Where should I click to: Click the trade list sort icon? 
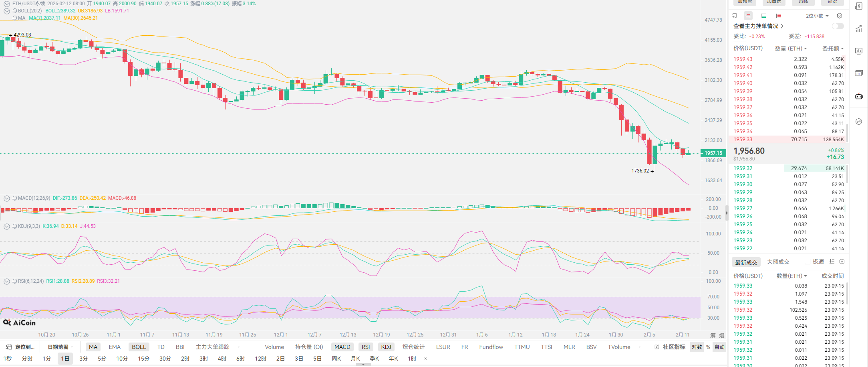click(832, 262)
